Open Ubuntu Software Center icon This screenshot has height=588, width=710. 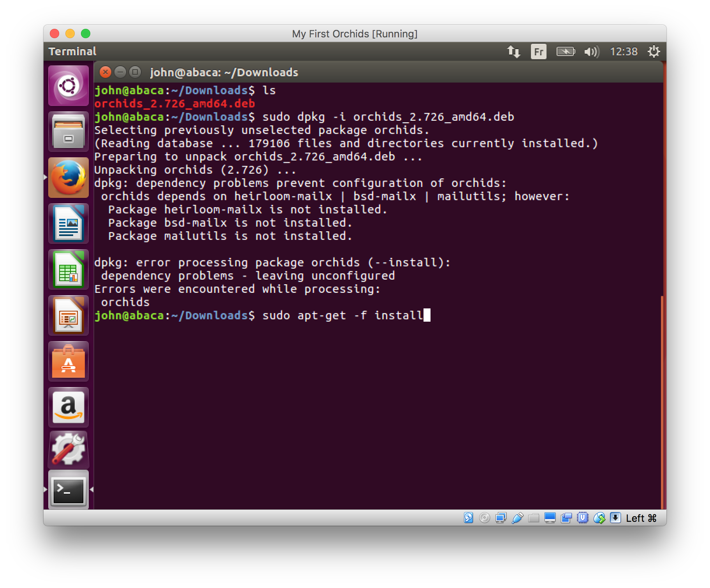coord(68,361)
